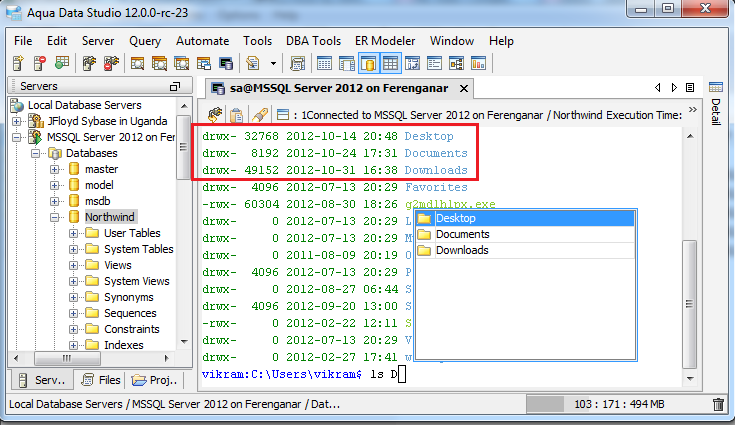Image resolution: width=735 pixels, height=425 pixels.
Task: Open the Edit menu
Action: tap(57, 41)
